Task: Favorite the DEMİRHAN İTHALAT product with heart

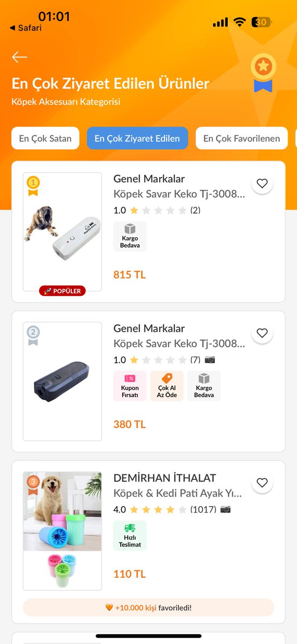Action: click(x=262, y=483)
